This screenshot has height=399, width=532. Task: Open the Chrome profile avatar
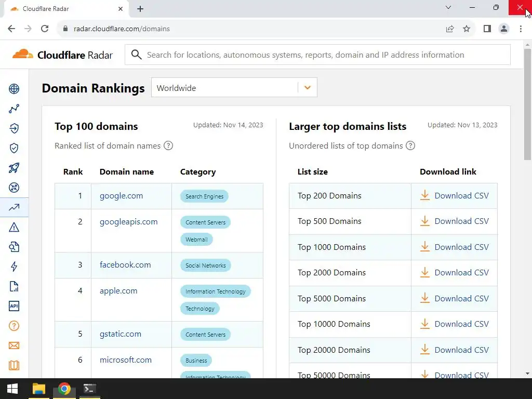pyautogui.click(x=504, y=29)
